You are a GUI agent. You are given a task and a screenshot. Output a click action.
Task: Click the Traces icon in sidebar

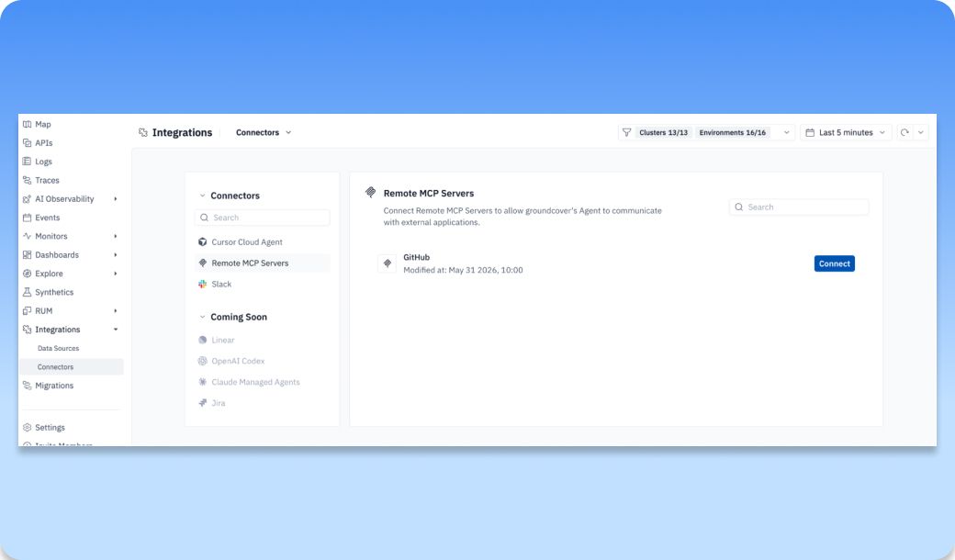tap(27, 180)
